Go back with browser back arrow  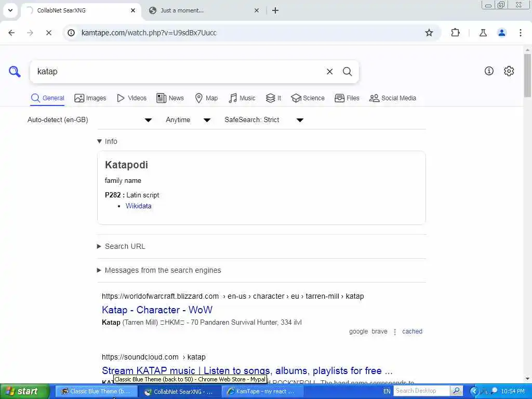(x=11, y=33)
